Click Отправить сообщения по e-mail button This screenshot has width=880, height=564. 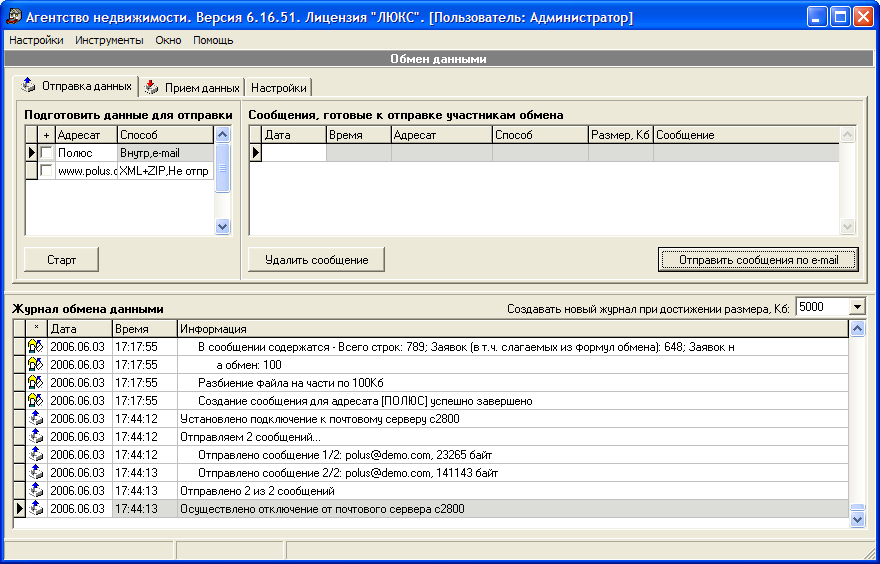758,260
